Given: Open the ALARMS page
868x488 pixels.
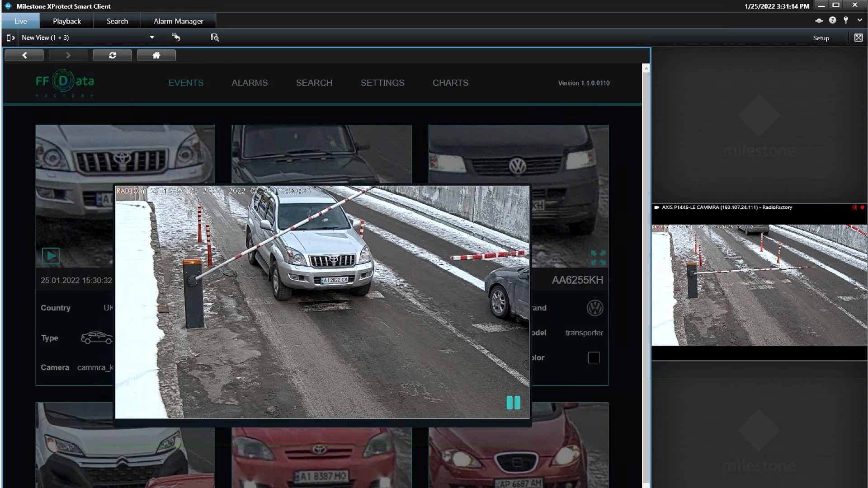Looking at the screenshot, I should 250,83.
